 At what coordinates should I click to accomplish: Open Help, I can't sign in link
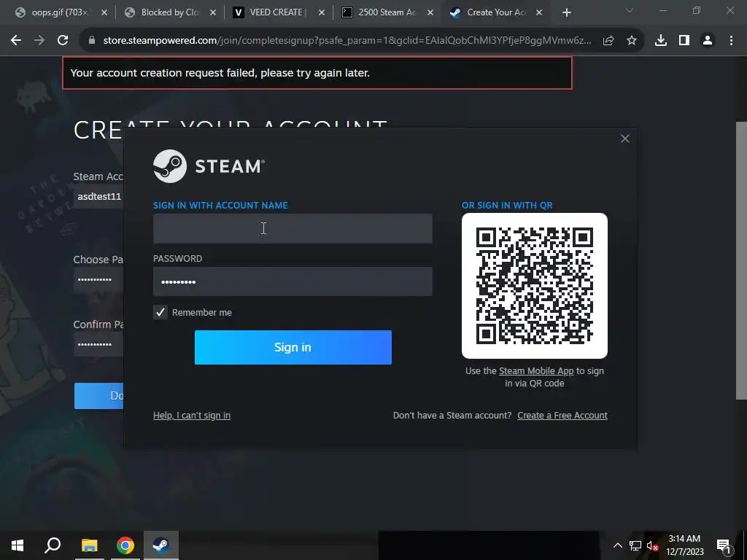[x=192, y=415]
